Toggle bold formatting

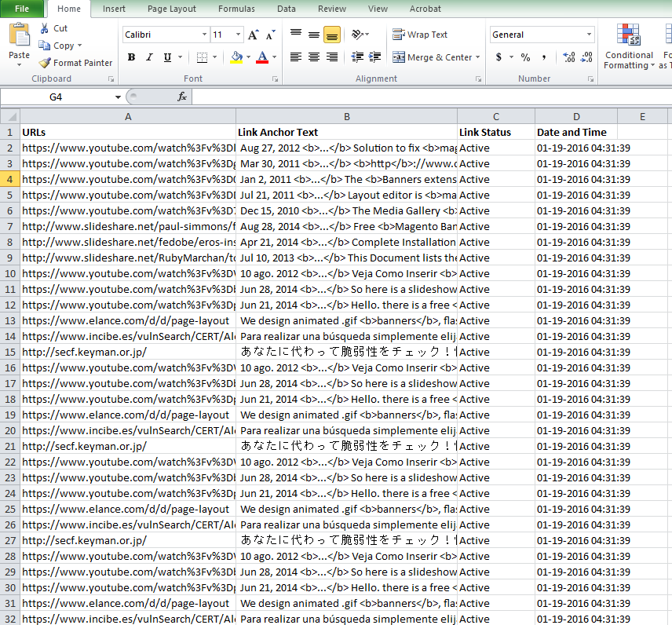pyautogui.click(x=132, y=57)
